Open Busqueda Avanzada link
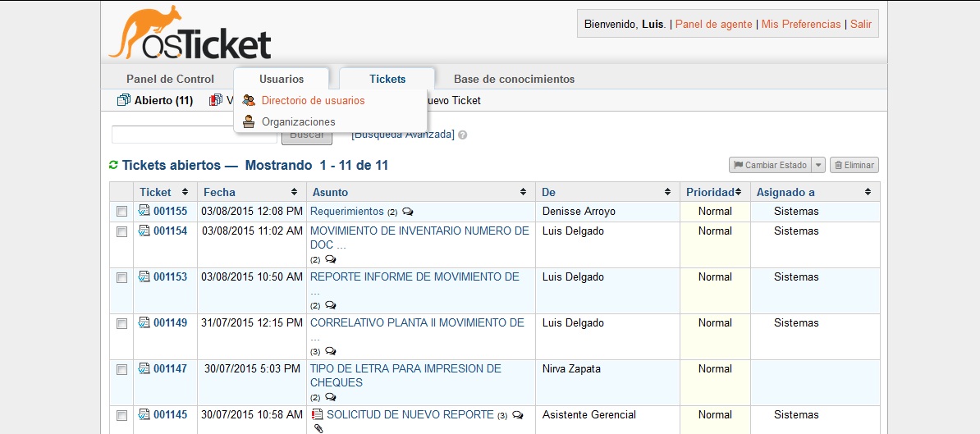The width and height of the screenshot is (980, 434). pyautogui.click(x=403, y=135)
